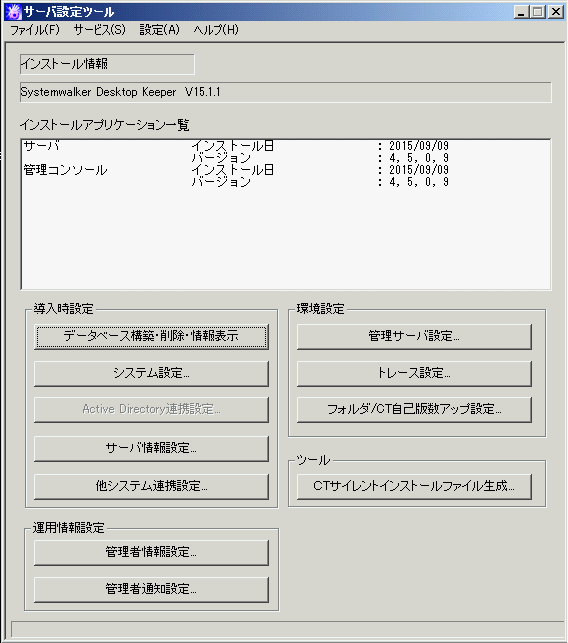Open フォルダ/CT自己版数アップ設定... button
568x643 pixels.
tap(414, 409)
